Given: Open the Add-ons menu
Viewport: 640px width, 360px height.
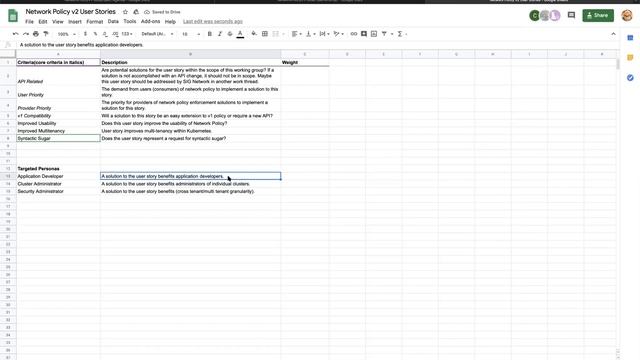Looking at the screenshot, I should click(151, 21).
